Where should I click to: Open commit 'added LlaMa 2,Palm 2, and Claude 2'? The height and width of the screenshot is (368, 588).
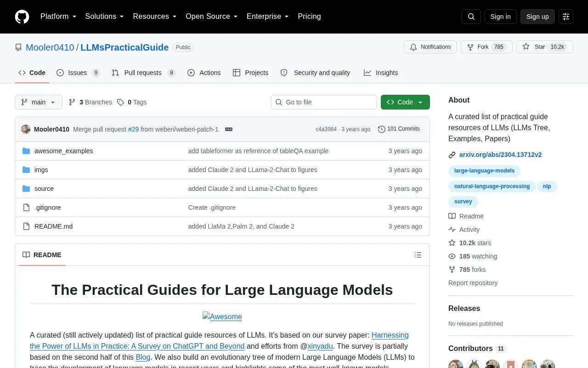241,226
